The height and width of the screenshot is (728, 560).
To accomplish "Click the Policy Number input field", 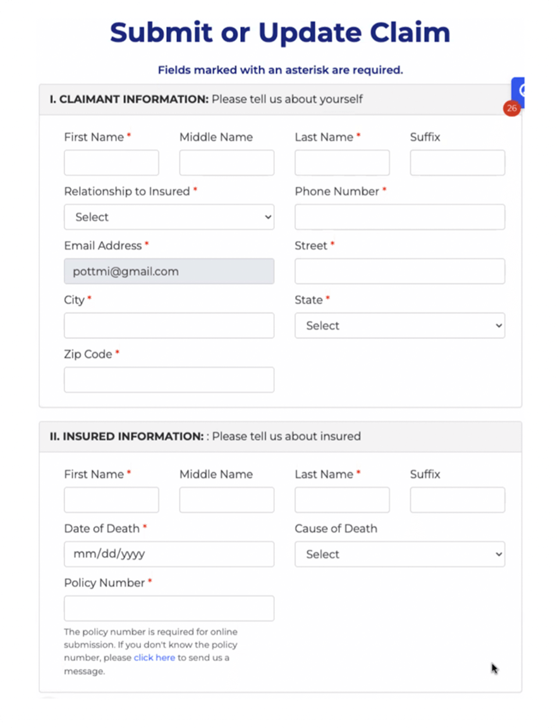I will click(169, 608).
